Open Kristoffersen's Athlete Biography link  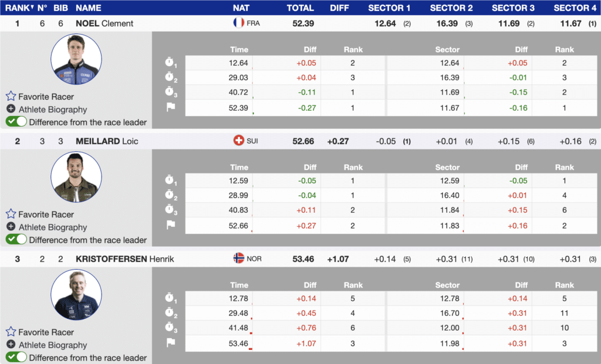[52, 345]
